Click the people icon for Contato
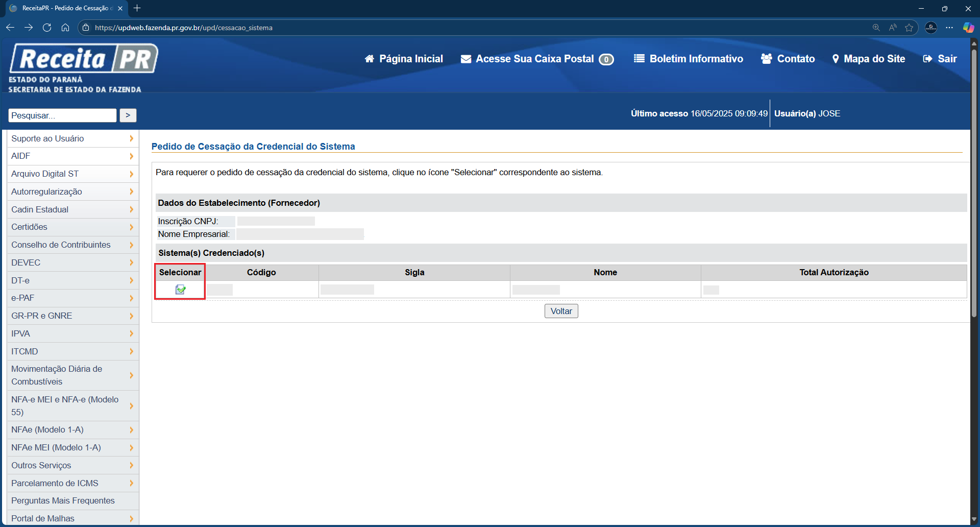980x527 pixels. pyautogui.click(x=766, y=59)
